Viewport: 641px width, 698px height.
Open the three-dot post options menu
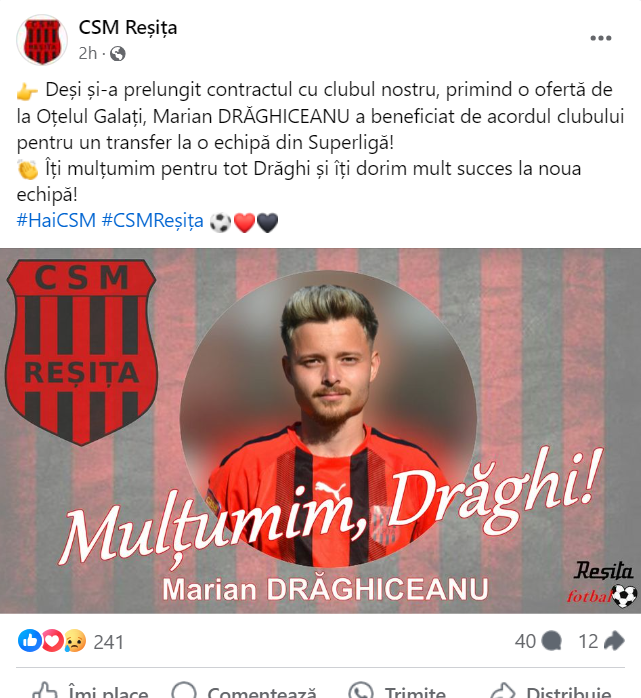(600, 38)
